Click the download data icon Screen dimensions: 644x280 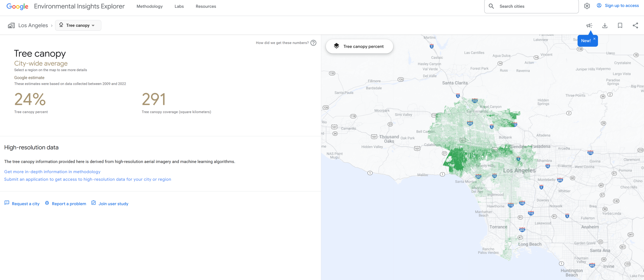605,25
